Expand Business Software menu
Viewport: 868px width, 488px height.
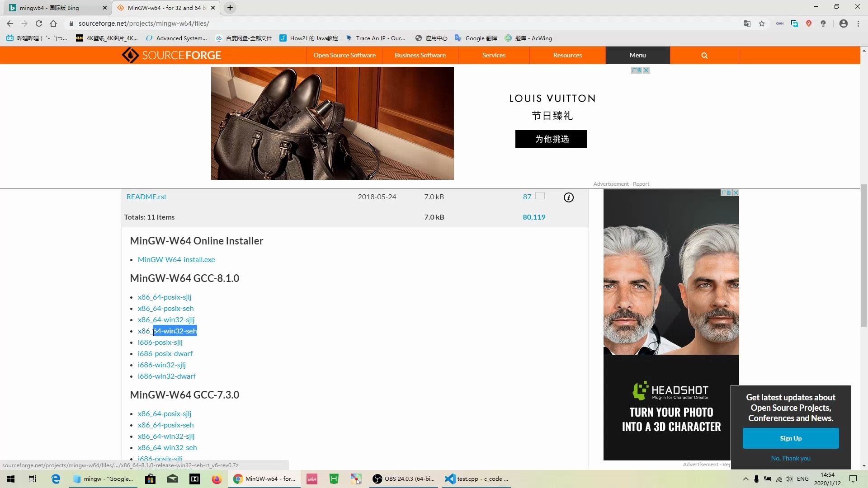[420, 55]
